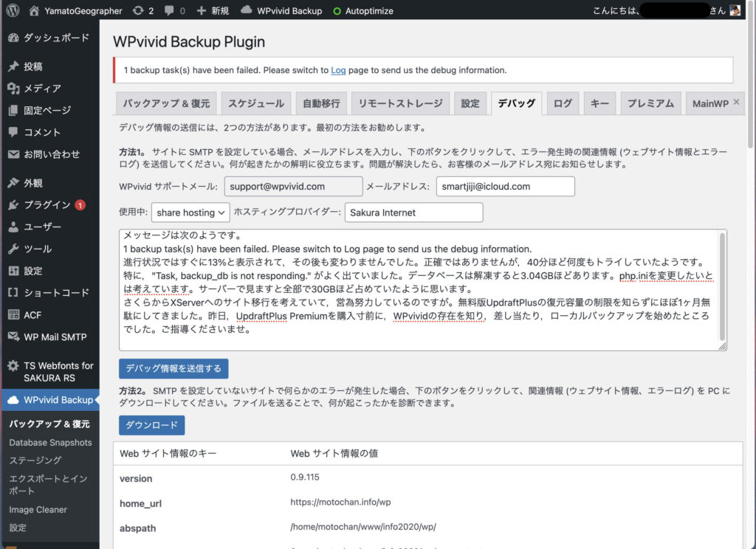Select the デバッグ tab
Image resolution: width=756 pixels, height=549 pixels.
tap(516, 103)
